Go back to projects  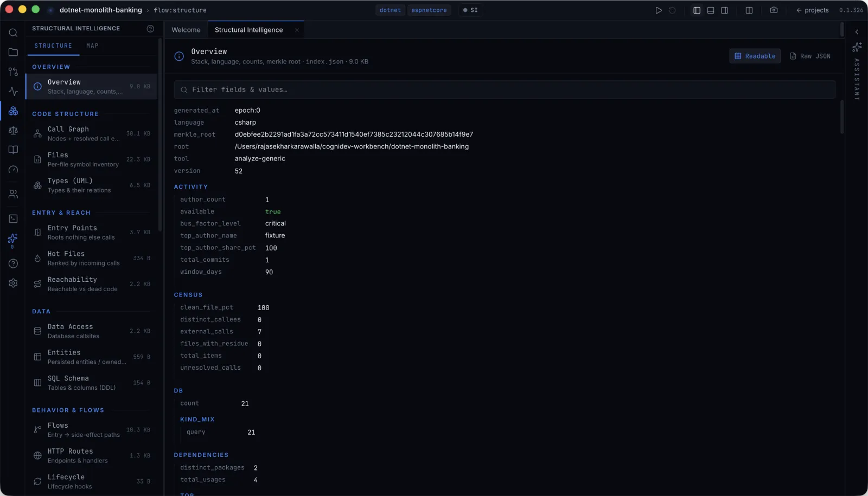click(812, 10)
